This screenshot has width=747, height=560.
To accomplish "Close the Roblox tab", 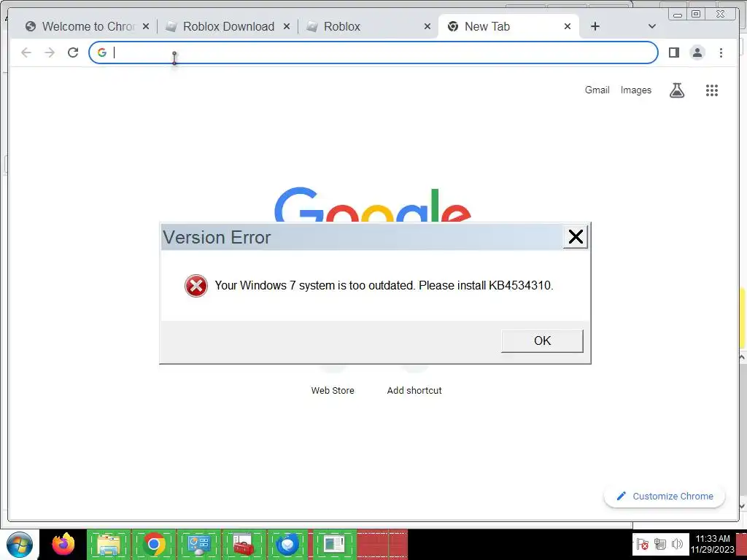I will pyautogui.click(x=427, y=27).
